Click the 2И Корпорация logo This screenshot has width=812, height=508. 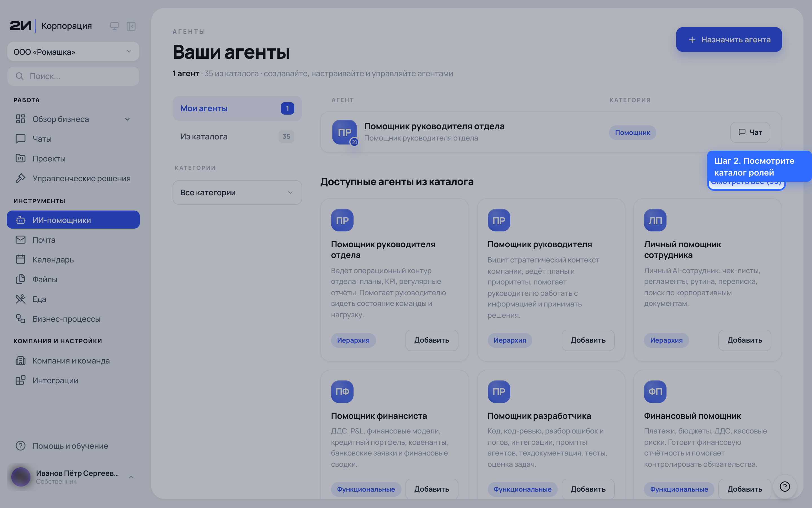[x=51, y=26]
